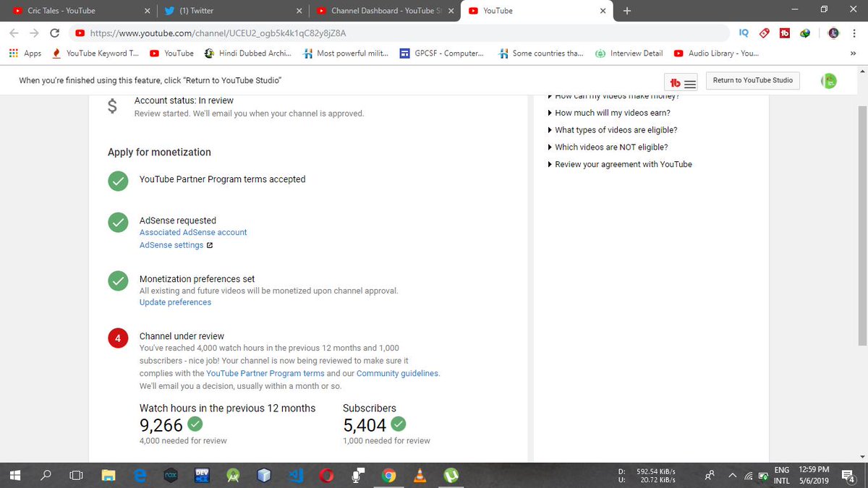Click the ENG INTL language indicator

[781, 476]
